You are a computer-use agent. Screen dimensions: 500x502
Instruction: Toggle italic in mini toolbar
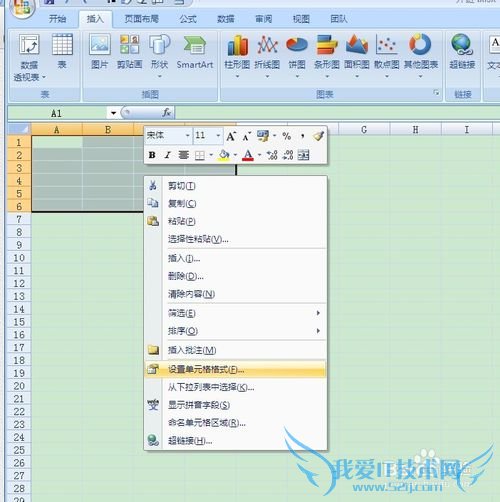tap(167, 155)
